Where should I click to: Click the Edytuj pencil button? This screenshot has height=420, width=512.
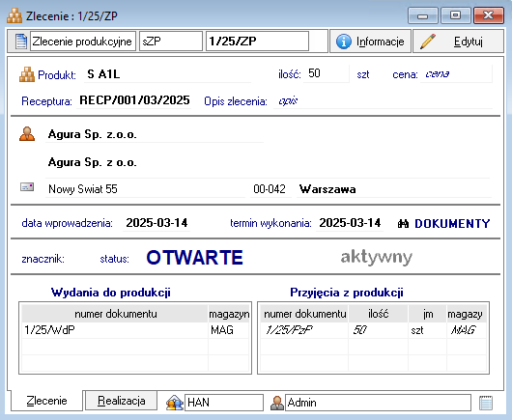[459, 42]
